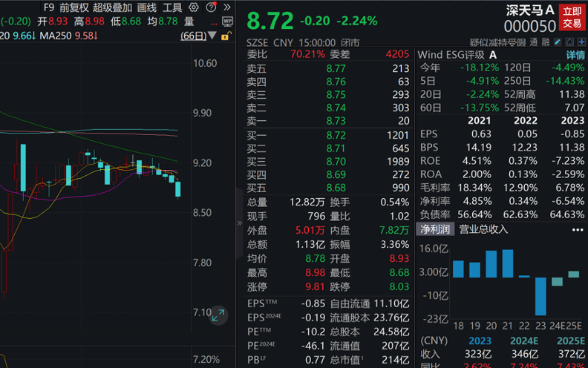Click the bell alert icon

click(x=569, y=42)
